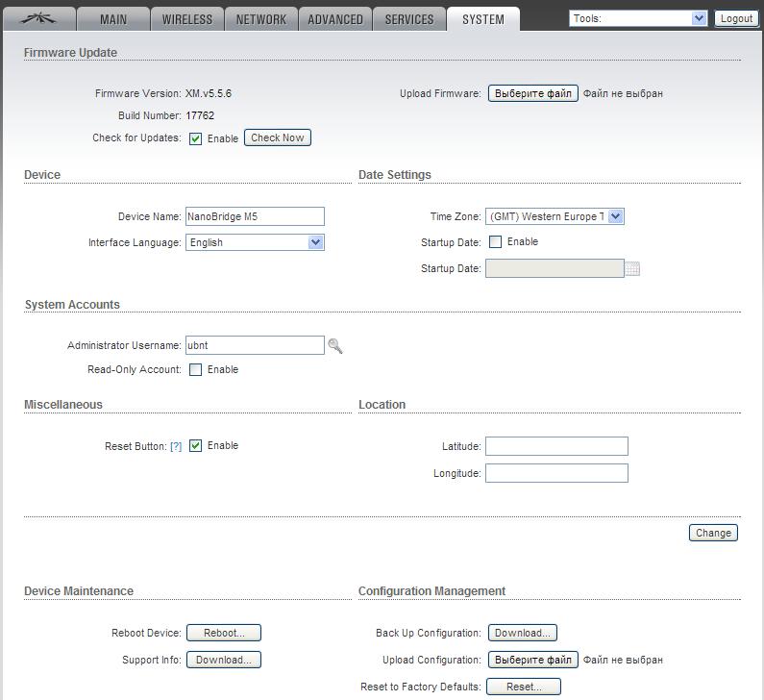Screen dimensions: 764x700
Task: Open the NETWORK tab
Action: [261, 19]
